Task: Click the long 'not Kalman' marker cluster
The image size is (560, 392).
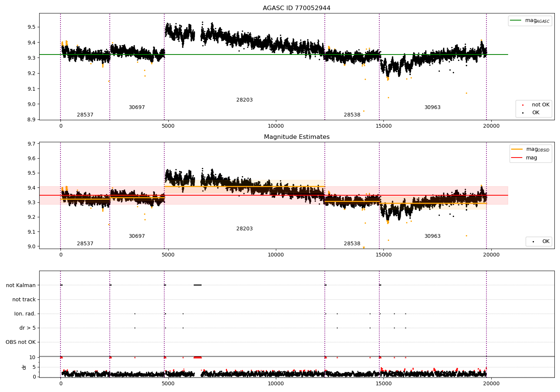Action: tap(197, 285)
